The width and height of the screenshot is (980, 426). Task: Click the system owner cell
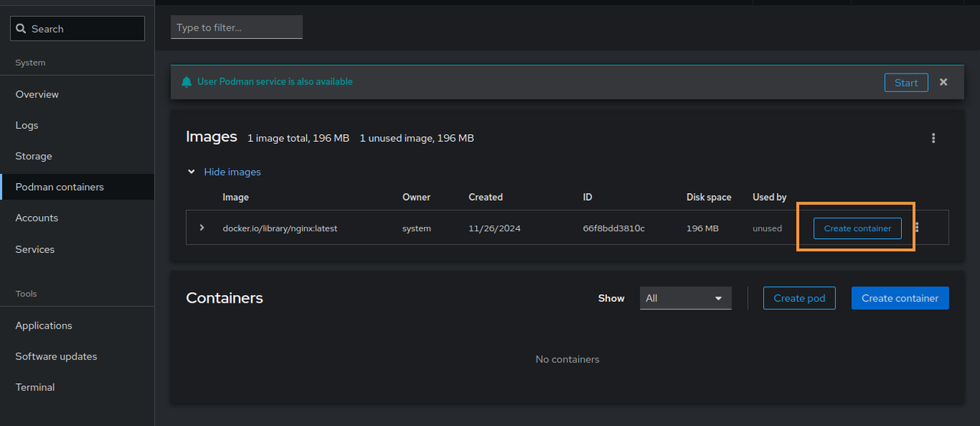416,228
